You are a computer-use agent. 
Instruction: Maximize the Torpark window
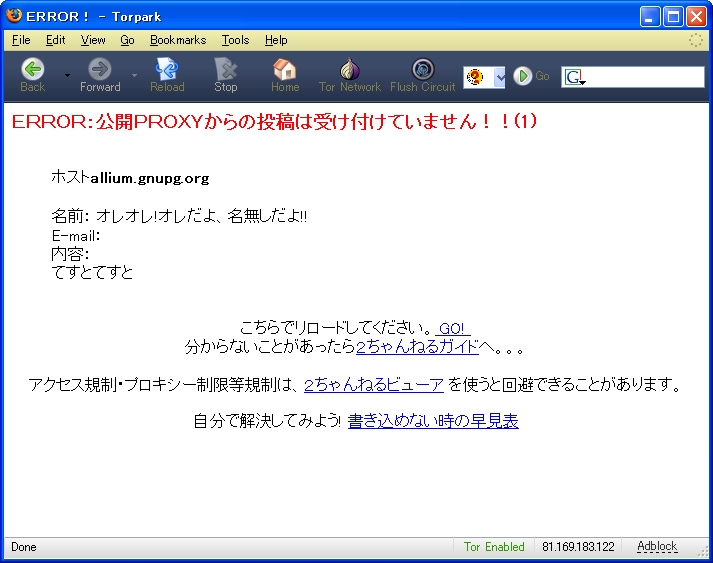[x=673, y=17]
